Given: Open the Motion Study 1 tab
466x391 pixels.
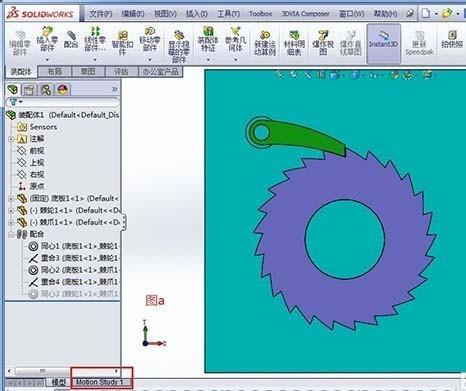Looking at the screenshot, I should tap(100, 382).
